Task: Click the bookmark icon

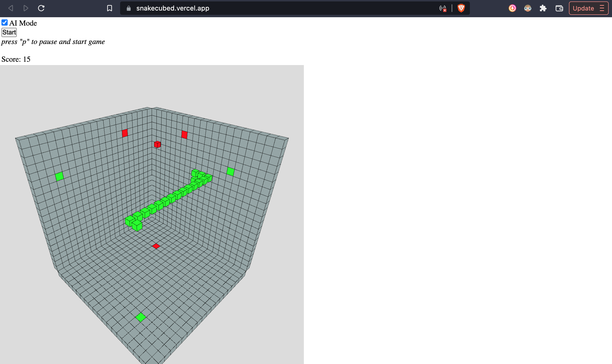Action: [109, 8]
